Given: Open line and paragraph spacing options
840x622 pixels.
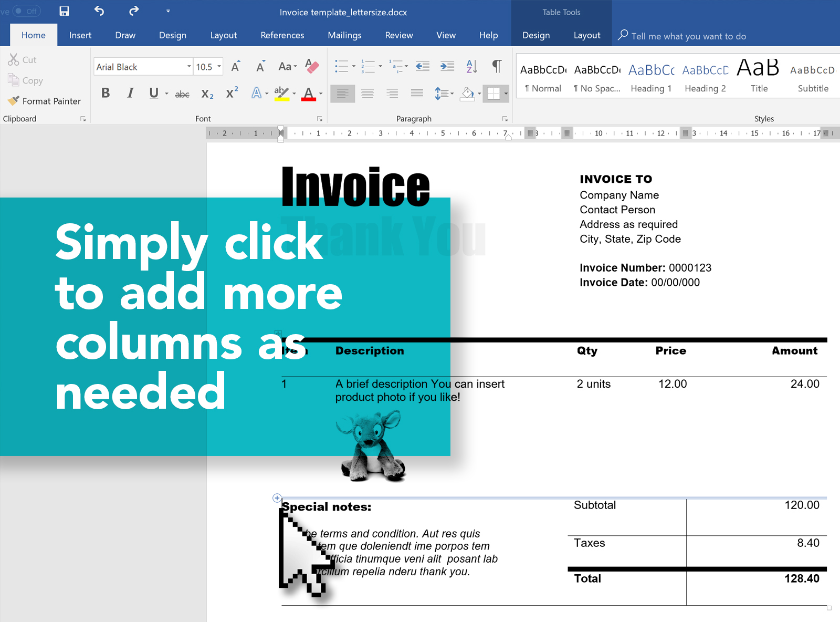Looking at the screenshot, I should pos(444,94).
